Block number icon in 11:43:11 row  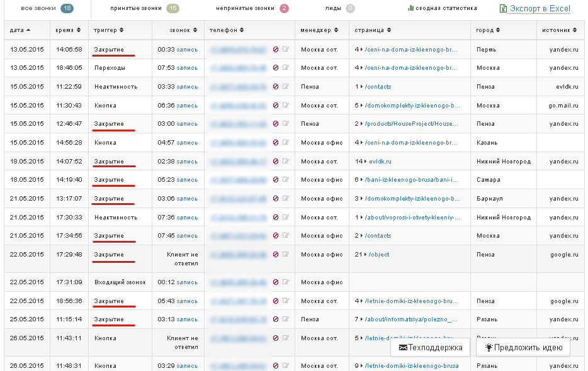click(276, 338)
